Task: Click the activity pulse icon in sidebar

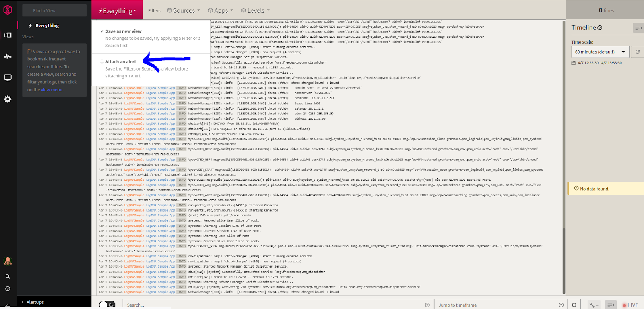Action: click(8, 56)
